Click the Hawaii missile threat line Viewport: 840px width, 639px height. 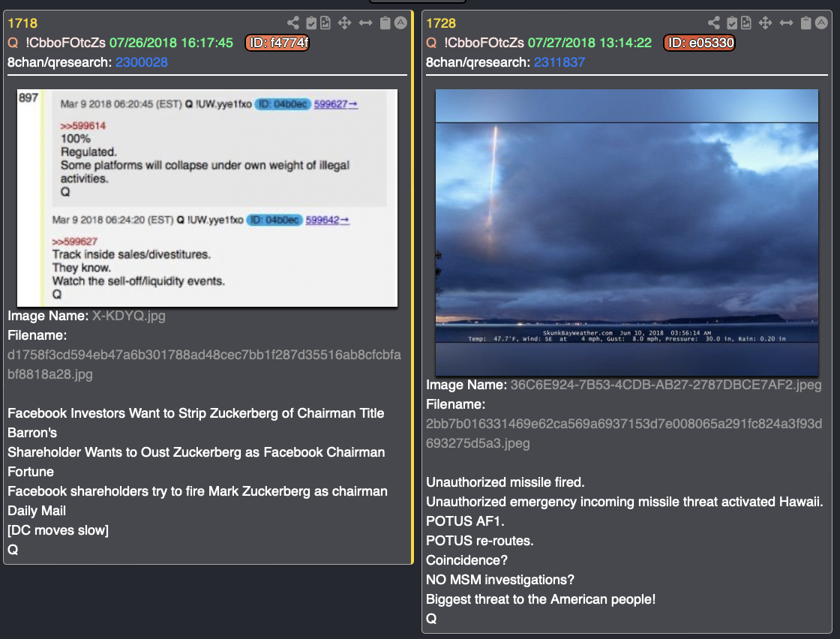(x=625, y=501)
